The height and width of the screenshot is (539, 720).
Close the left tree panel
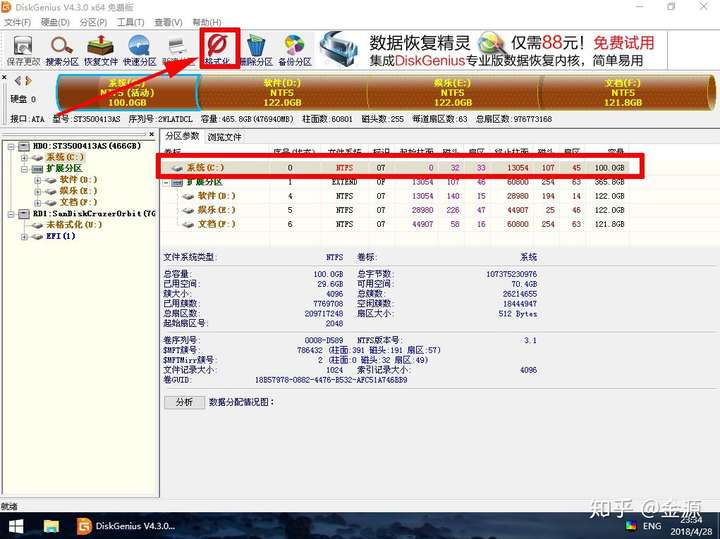pos(152,134)
